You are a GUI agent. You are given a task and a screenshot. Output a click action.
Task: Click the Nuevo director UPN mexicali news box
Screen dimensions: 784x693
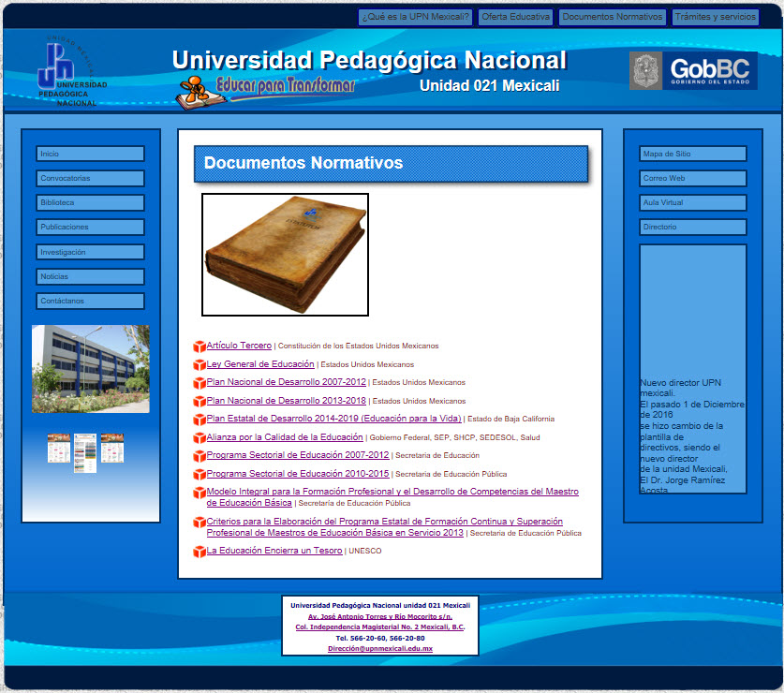tap(693, 369)
